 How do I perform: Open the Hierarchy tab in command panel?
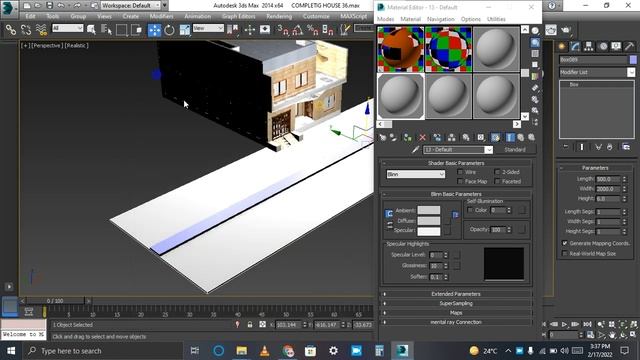click(x=589, y=47)
